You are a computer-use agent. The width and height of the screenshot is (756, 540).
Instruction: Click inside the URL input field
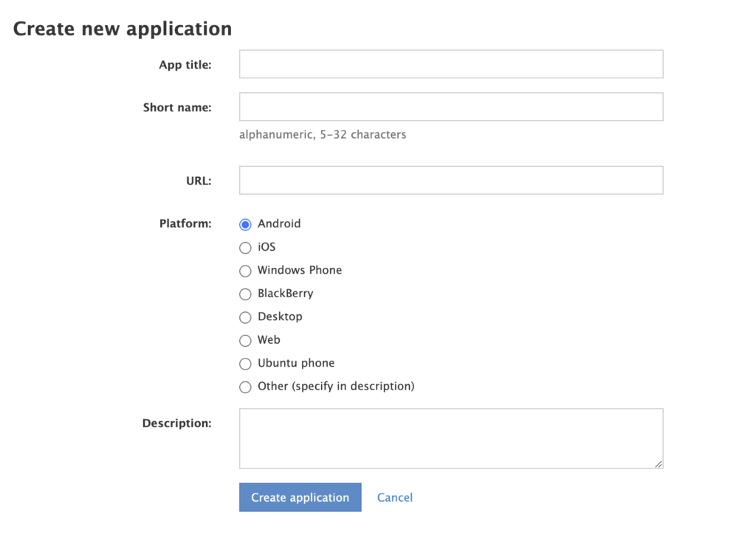450,180
